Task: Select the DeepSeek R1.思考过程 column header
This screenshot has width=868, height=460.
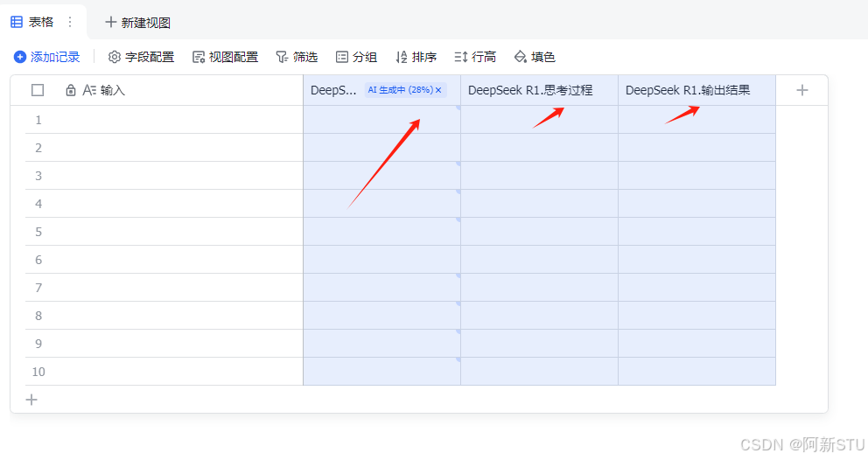Action: (x=539, y=90)
